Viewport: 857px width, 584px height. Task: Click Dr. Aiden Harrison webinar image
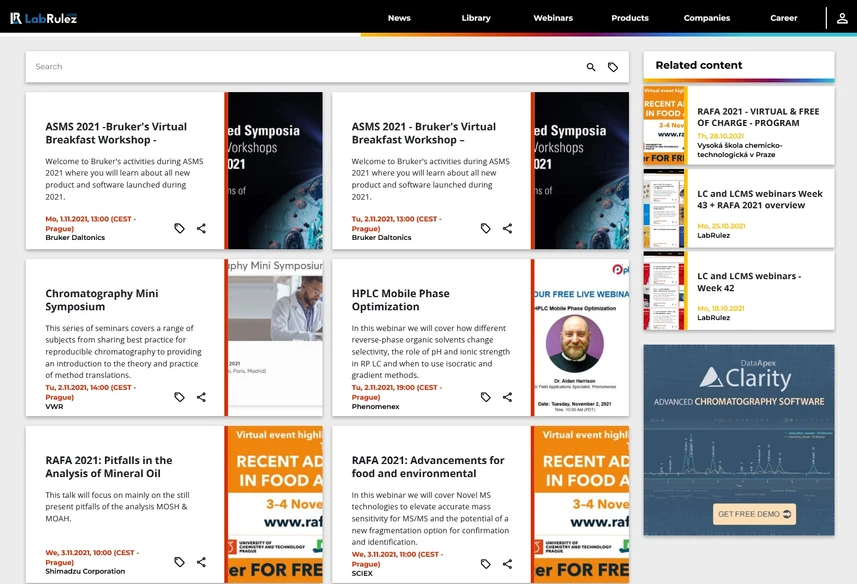[x=582, y=337]
